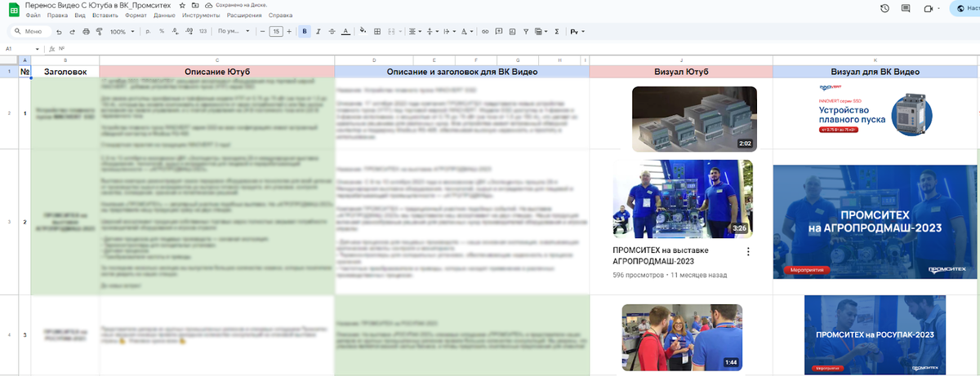
Task: Open the Вид menu
Action: pyautogui.click(x=79, y=15)
